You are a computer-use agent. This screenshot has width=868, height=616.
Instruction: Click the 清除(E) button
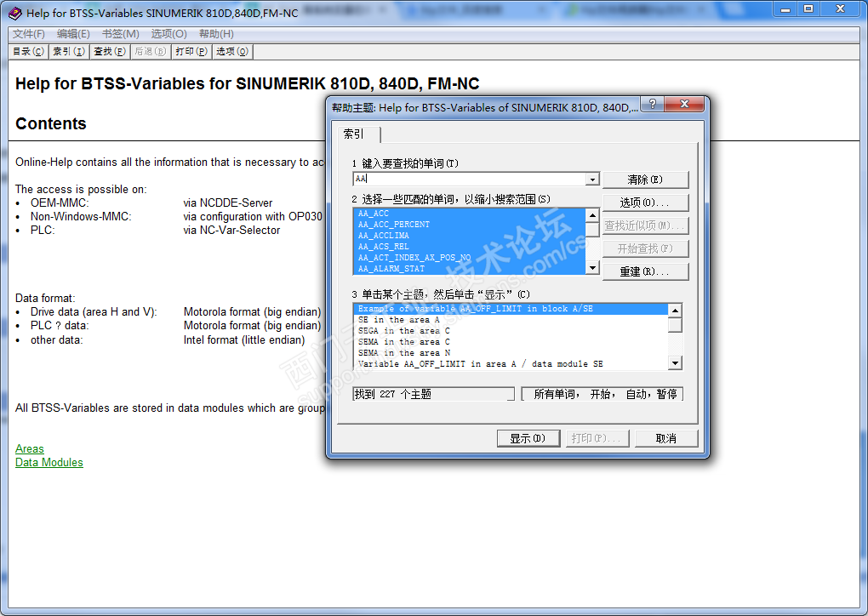(645, 180)
